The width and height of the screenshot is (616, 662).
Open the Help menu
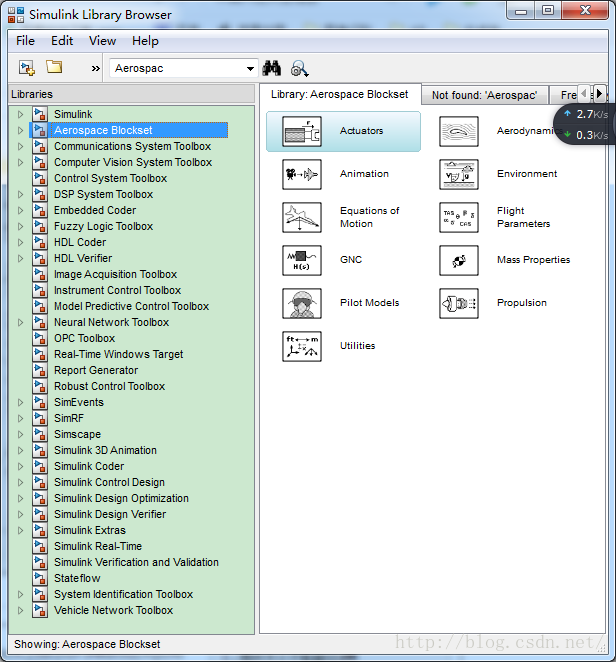[145, 41]
